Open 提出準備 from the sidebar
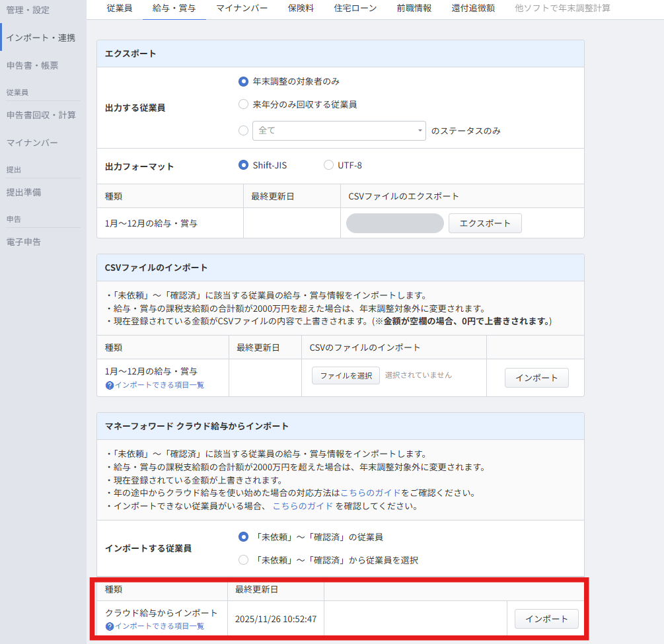The image size is (664, 644). [23, 192]
